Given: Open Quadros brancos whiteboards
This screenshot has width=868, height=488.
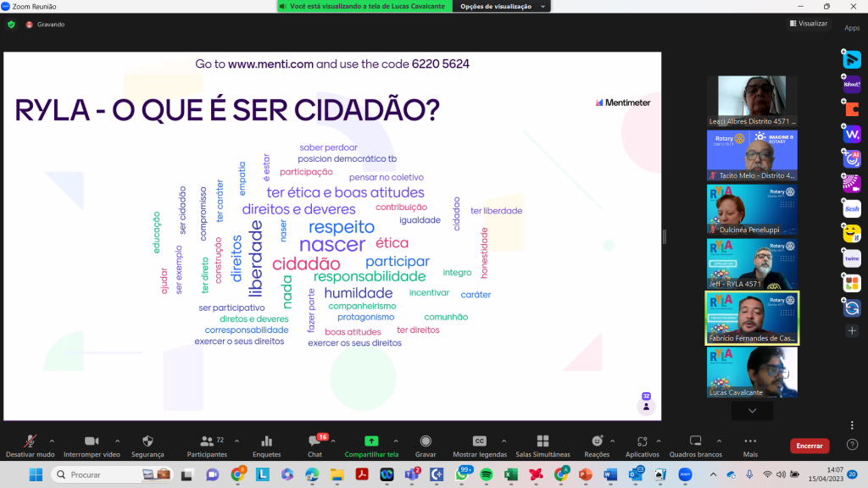Looking at the screenshot, I should (695, 445).
